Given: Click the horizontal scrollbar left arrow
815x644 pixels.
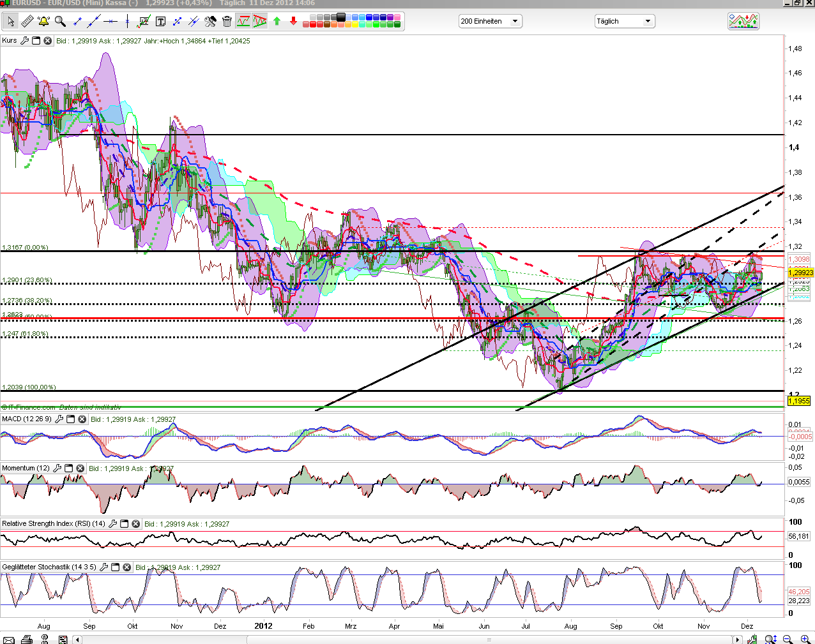Looking at the screenshot, I should point(77,640).
